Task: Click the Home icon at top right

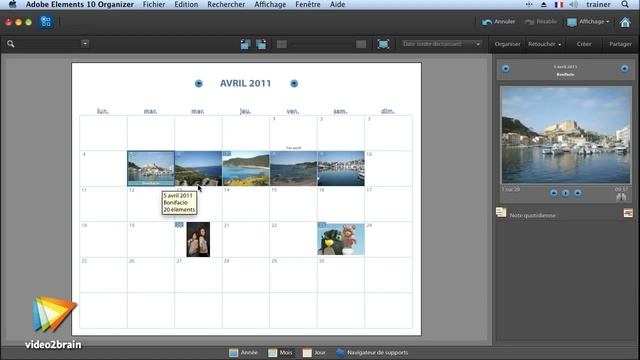Action: (x=625, y=22)
